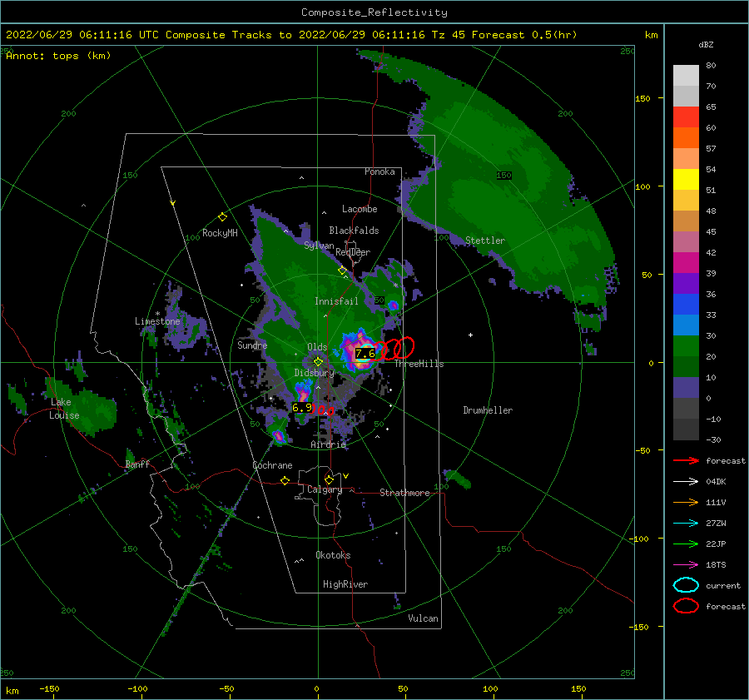Click the farthest red forecast ellipse near ThreeHills
This screenshot has width=749, height=700.
point(404,347)
